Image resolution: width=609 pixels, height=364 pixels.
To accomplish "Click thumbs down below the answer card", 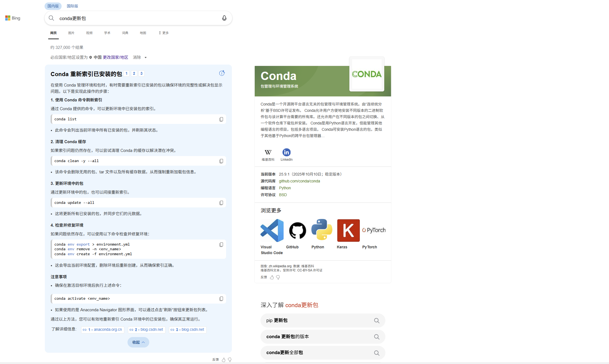I will [x=230, y=360].
